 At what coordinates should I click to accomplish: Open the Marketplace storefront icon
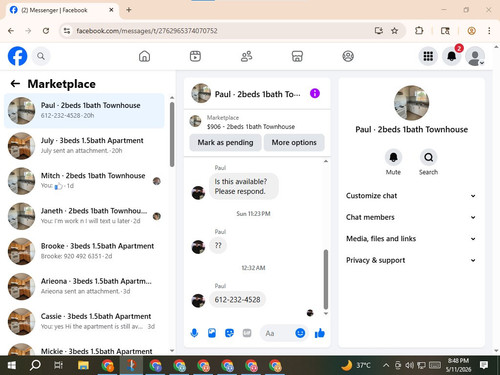pos(297,56)
